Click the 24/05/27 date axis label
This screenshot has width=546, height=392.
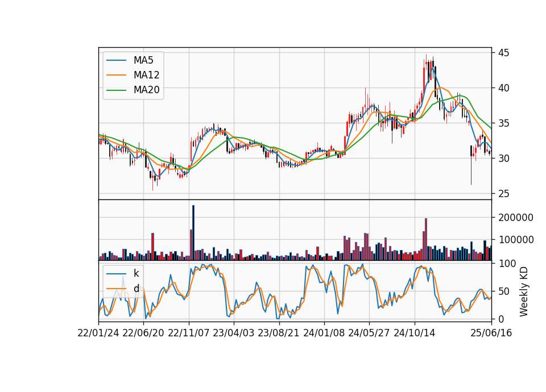tap(369, 333)
